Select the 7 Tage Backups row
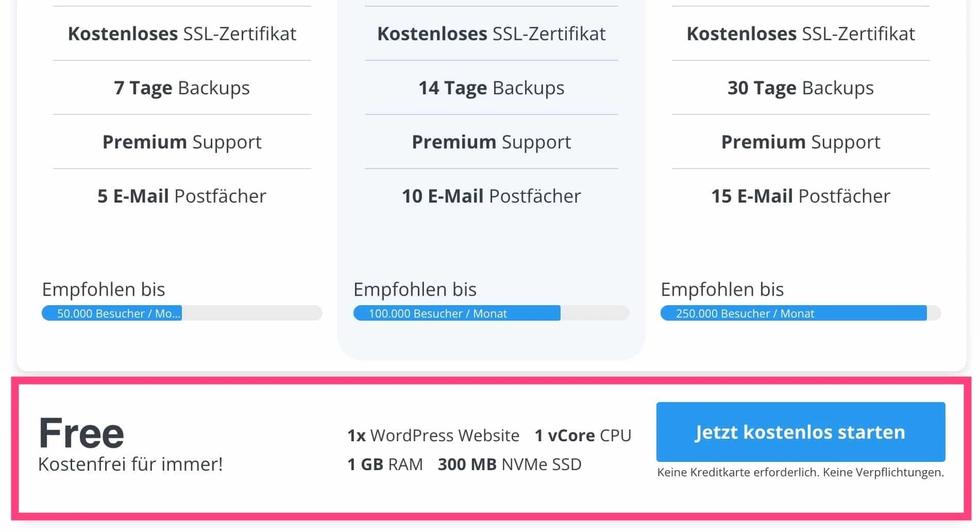This screenshot has height=532, width=980. click(x=182, y=87)
